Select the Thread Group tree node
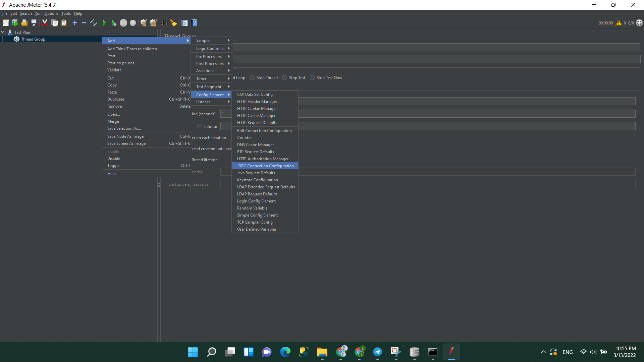 point(33,39)
